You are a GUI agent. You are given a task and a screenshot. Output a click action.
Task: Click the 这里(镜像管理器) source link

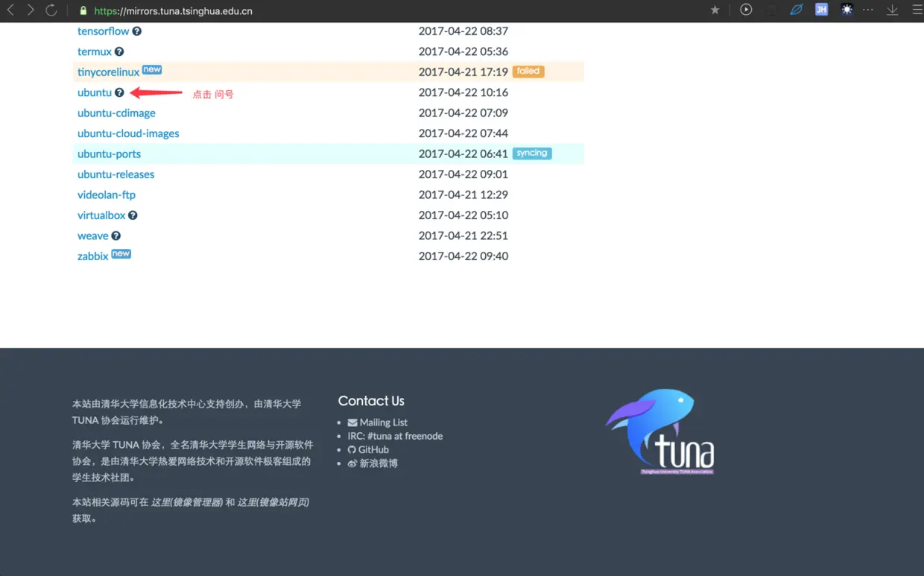187,502
